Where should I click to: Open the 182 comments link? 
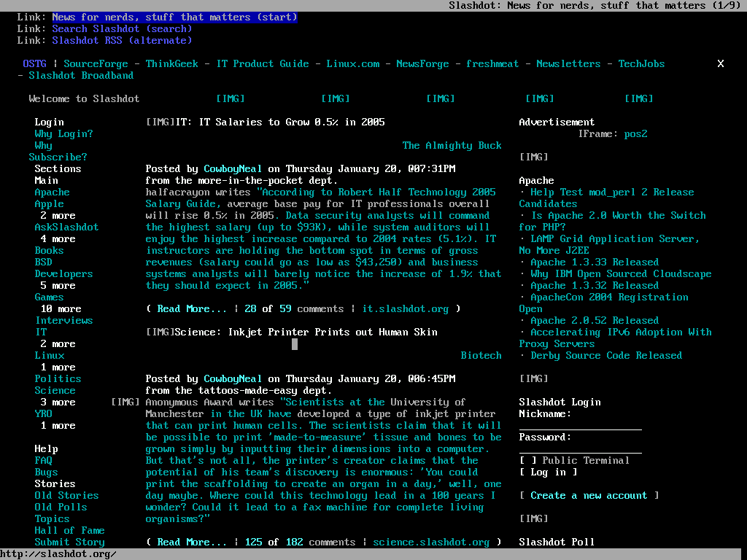click(x=294, y=542)
